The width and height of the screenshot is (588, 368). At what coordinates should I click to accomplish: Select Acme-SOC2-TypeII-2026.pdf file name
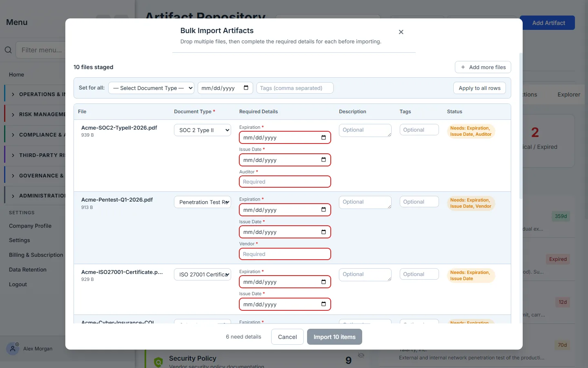119,128
